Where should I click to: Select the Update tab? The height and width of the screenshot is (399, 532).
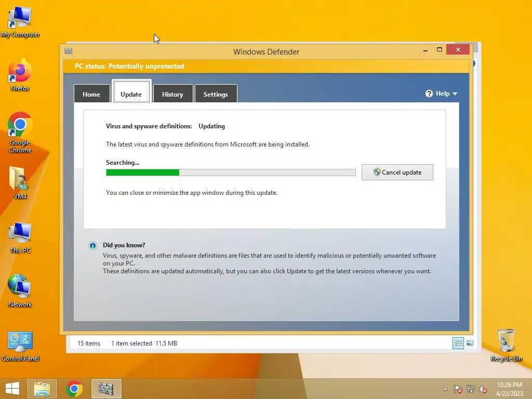(131, 91)
